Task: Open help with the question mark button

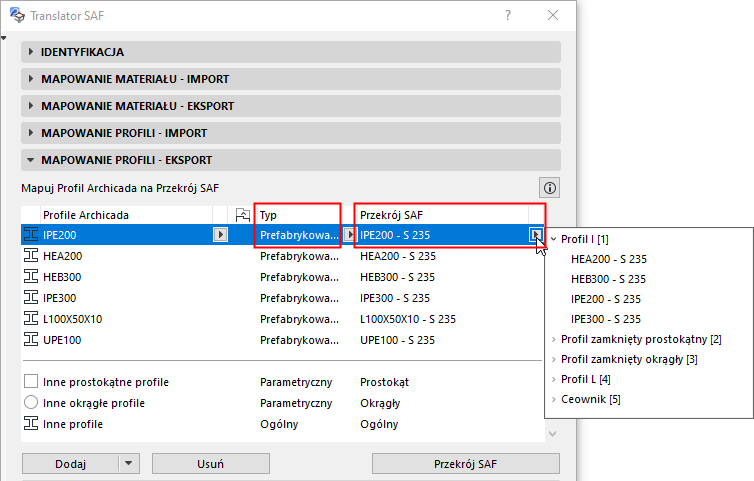Action: tap(508, 15)
